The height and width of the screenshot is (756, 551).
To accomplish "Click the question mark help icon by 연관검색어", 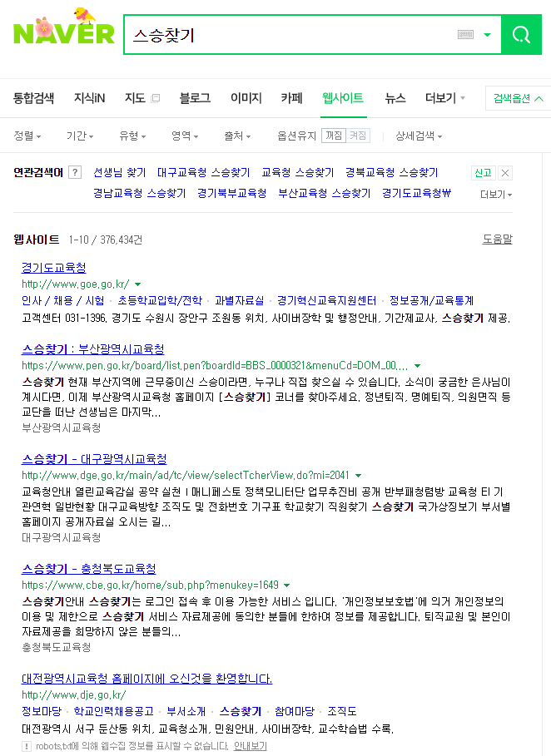I will coord(75,173).
